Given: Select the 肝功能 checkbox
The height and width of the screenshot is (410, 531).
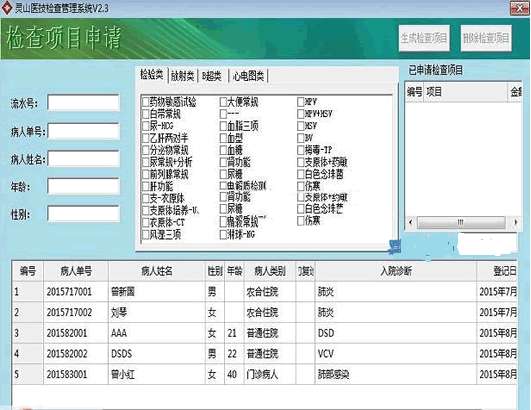Looking at the screenshot, I should (x=146, y=186).
